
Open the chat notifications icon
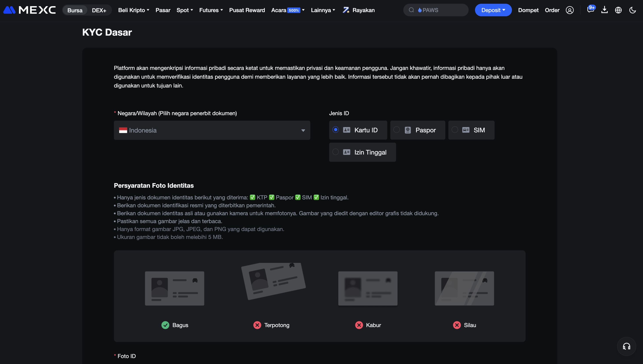point(590,10)
